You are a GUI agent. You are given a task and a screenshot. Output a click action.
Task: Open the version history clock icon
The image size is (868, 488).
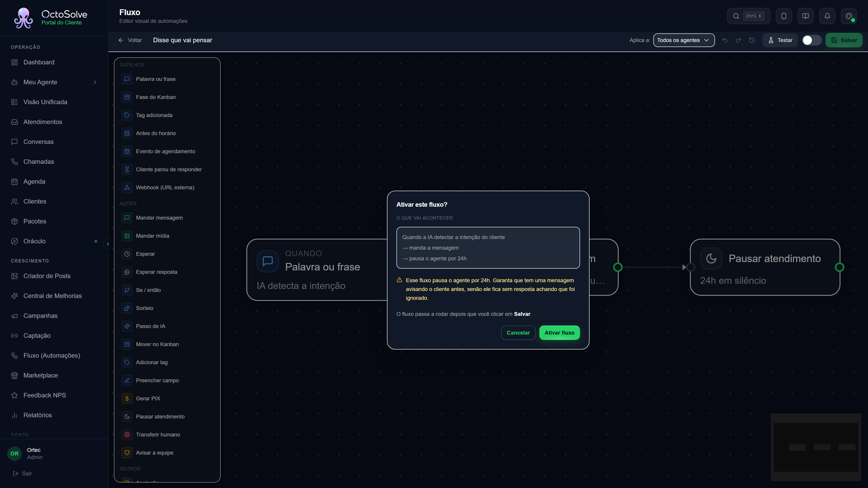tap(752, 40)
